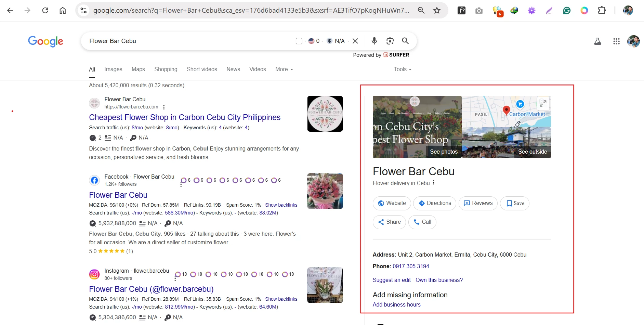Image resolution: width=644 pixels, height=325 pixels.
Task: Open the purple gear extension
Action: click(x=531, y=11)
